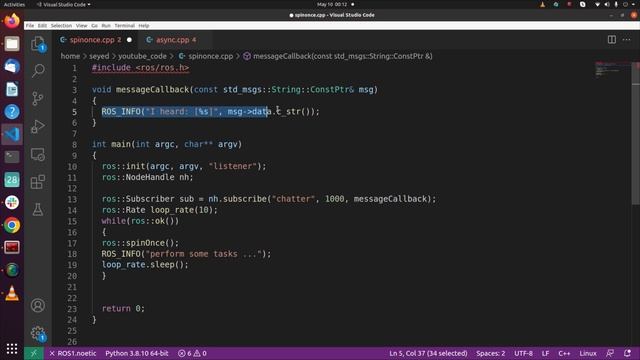Open the Search view icon
The width and height of the screenshot is (640, 360).
(38, 71)
